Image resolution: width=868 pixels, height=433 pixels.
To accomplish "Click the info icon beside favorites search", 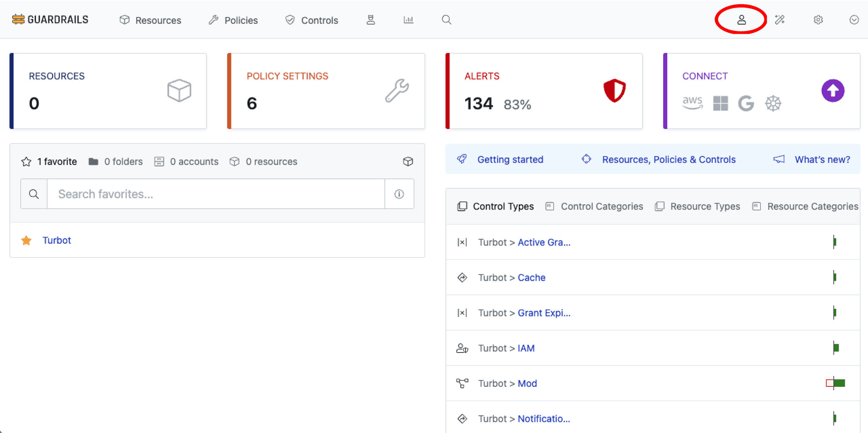I will click(x=399, y=194).
